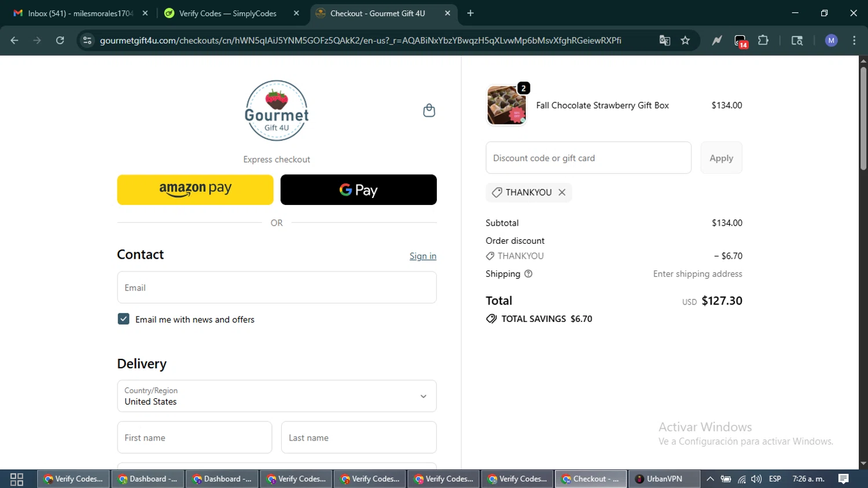Bookmark this page with the star

tap(686, 41)
